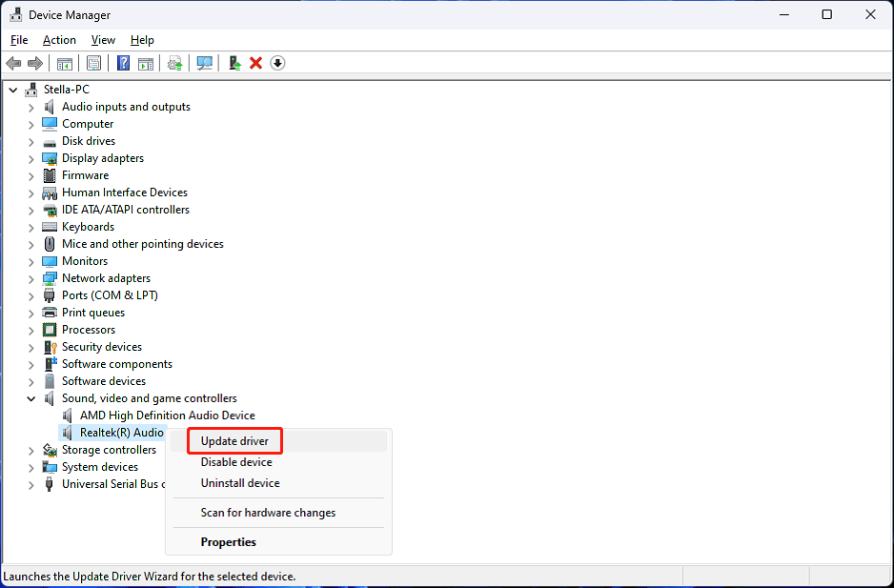Screen dimensions: 894x588
Task: Open the Action menu
Action: pos(58,39)
